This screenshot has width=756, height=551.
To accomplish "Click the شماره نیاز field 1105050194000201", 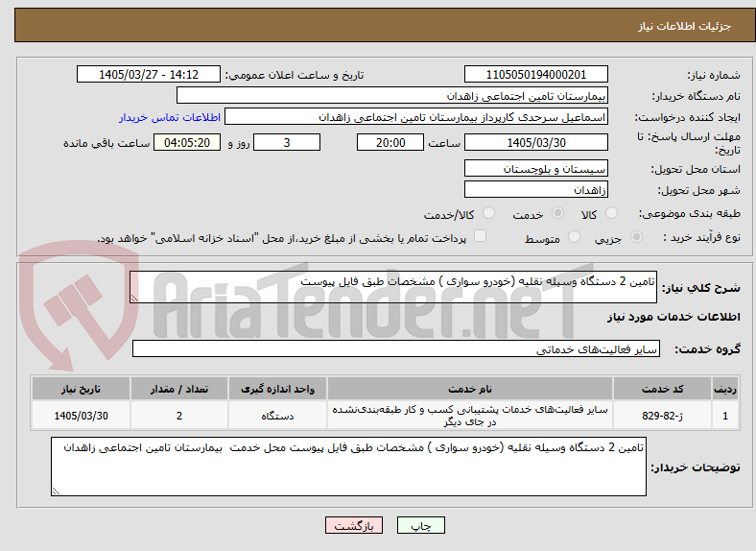I will click(535, 74).
